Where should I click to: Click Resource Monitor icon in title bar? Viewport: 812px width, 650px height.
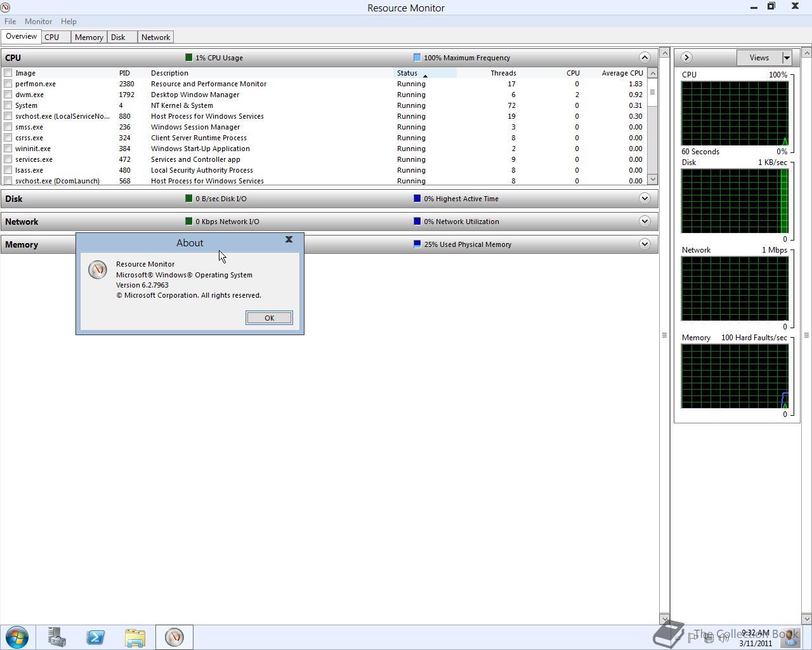[5, 7]
